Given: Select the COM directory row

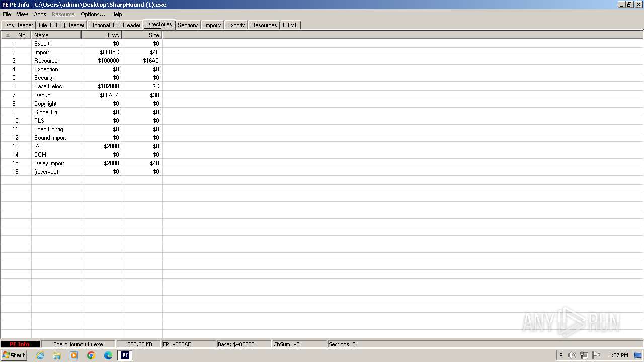Looking at the screenshot, I should pos(81,155).
